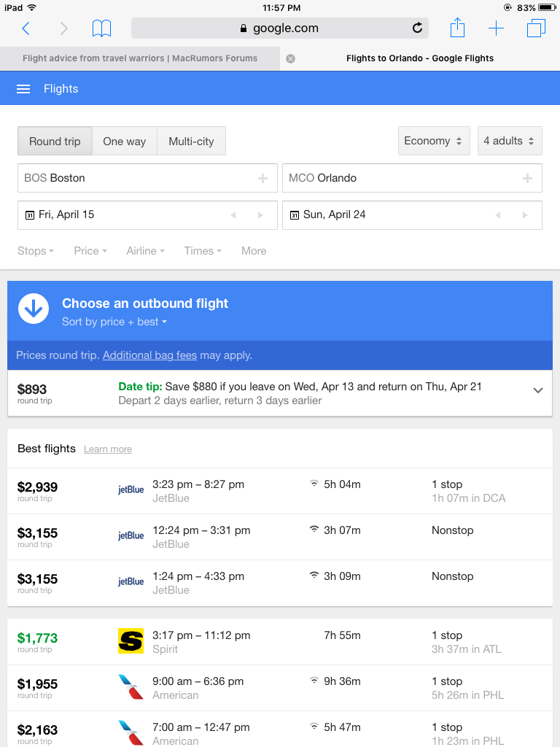Open the Economy cabin class dropdown

(x=434, y=141)
